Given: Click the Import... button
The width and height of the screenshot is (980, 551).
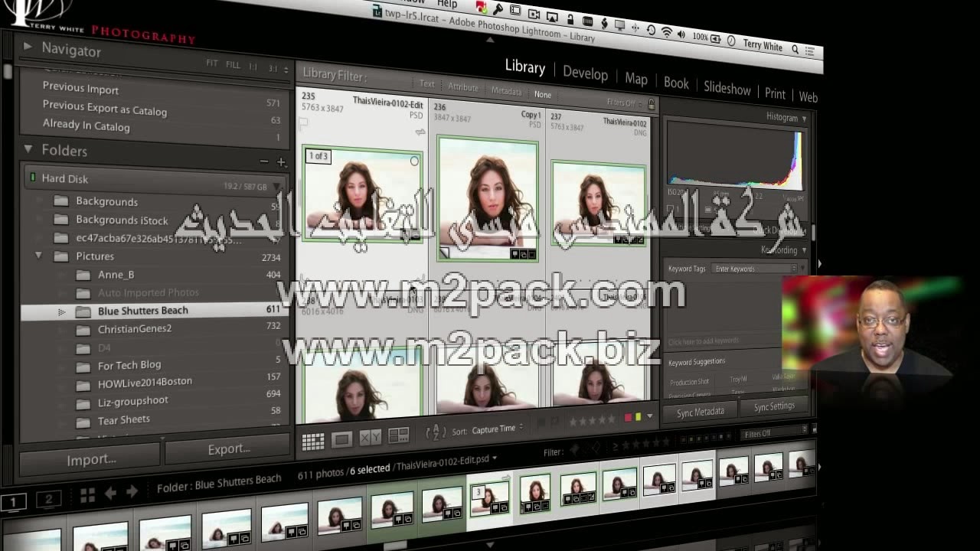Looking at the screenshot, I should pyautogui.click(x=91, y=459).
